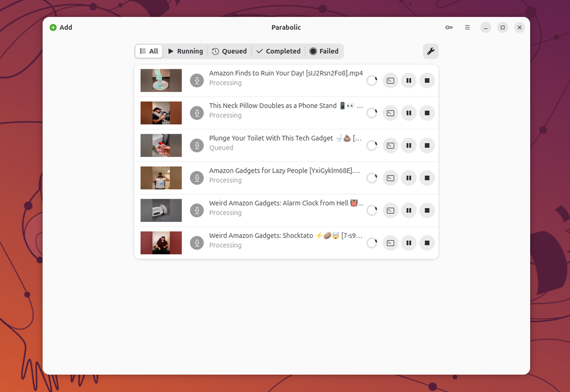Stop Amazon Finds to Ruin Your Day download
Viewport: 570px width, 392px height.
427,81
